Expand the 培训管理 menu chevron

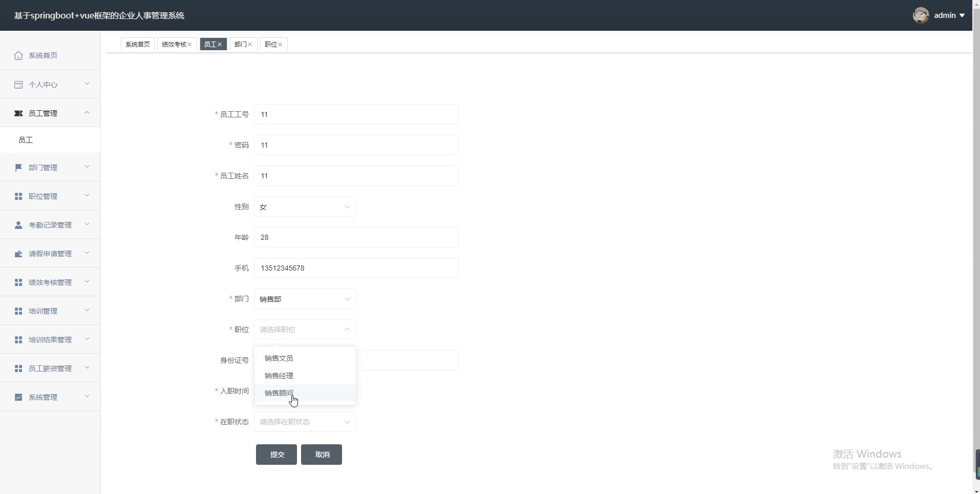click(87, 310)
